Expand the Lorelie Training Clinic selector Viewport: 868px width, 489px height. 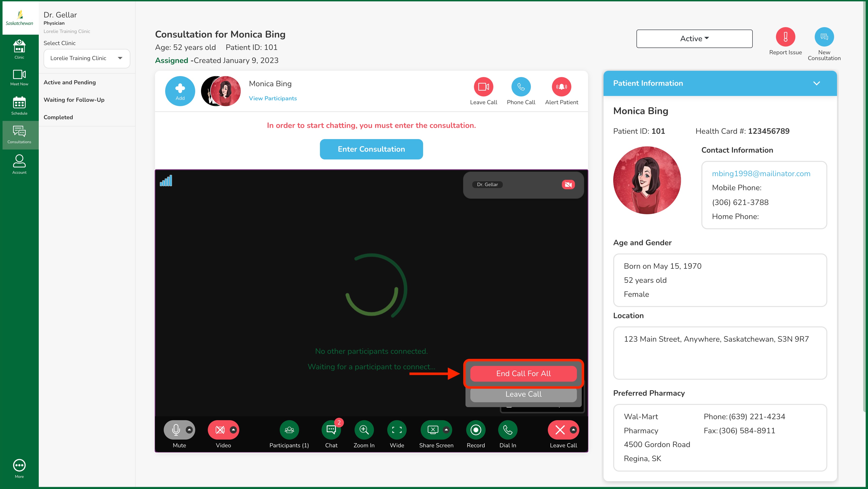pyautogui.click(x=87, y=58)
